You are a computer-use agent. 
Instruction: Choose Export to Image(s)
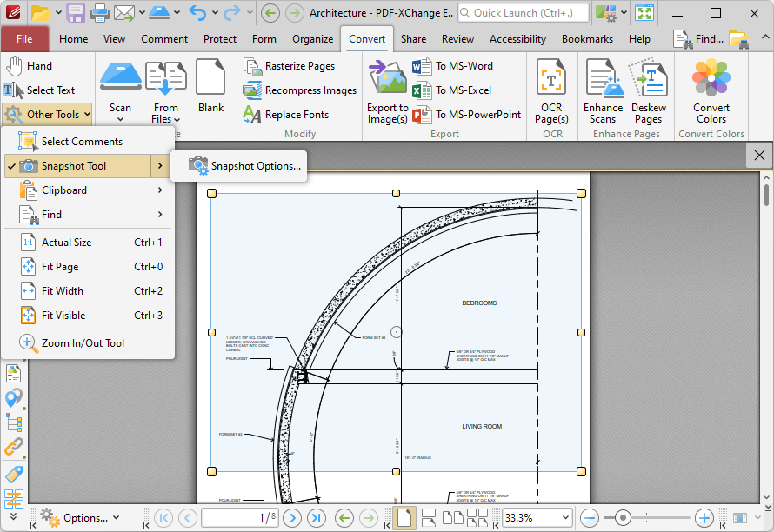(388, 92)
